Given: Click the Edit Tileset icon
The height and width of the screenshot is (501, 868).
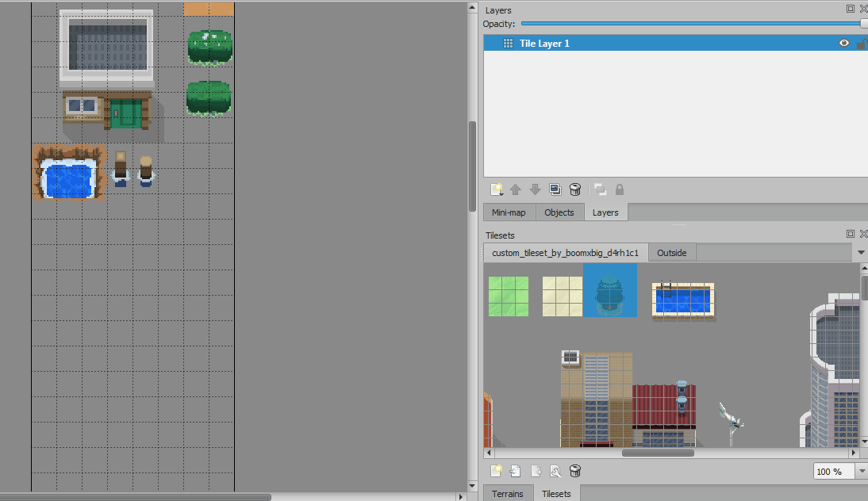Looking at the screenshot, I should point(555,471).
